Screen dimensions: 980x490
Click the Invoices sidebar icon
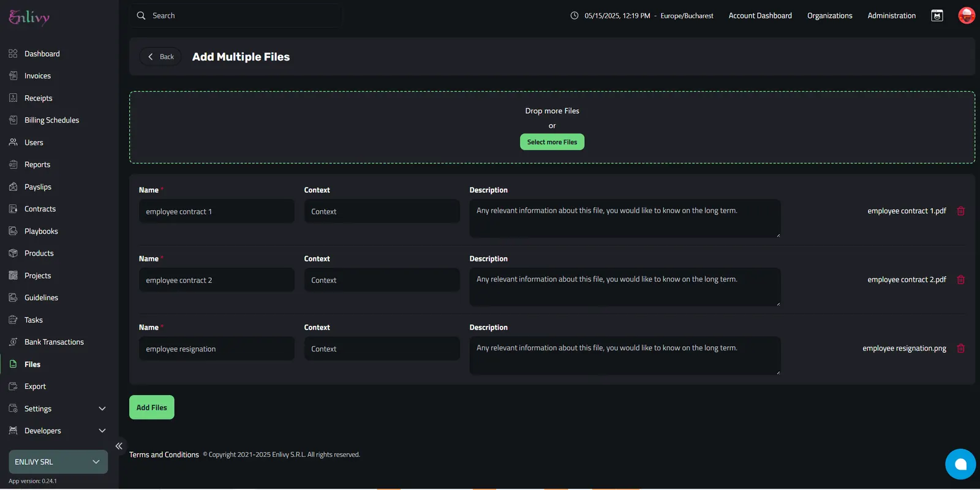click(x=13, y=76)
